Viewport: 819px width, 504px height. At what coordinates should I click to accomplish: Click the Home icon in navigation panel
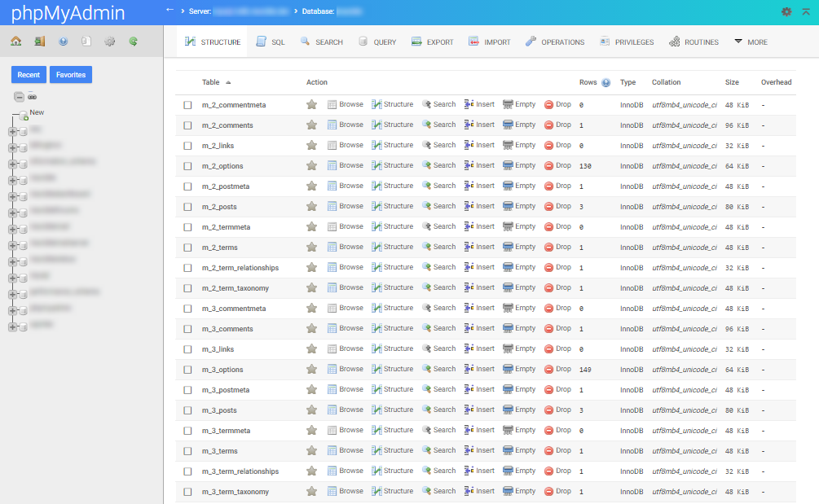pyautogui.click(x=15, y=42)
